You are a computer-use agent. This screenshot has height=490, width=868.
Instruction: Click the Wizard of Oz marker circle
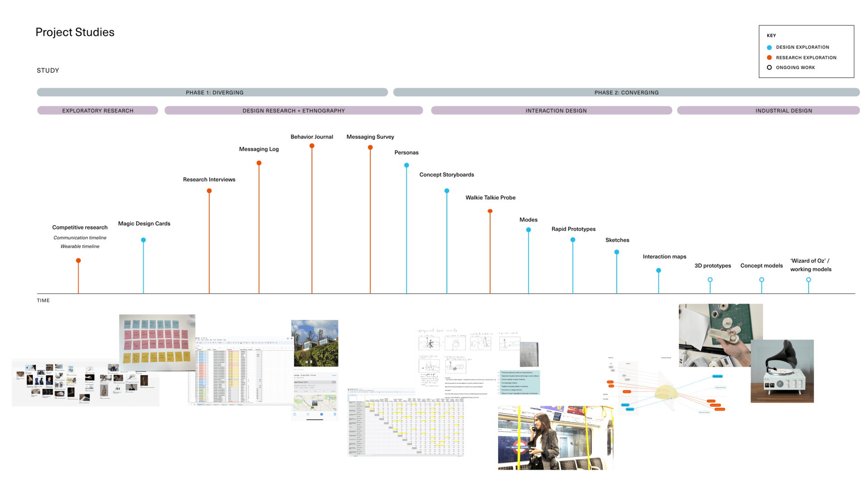809,280
